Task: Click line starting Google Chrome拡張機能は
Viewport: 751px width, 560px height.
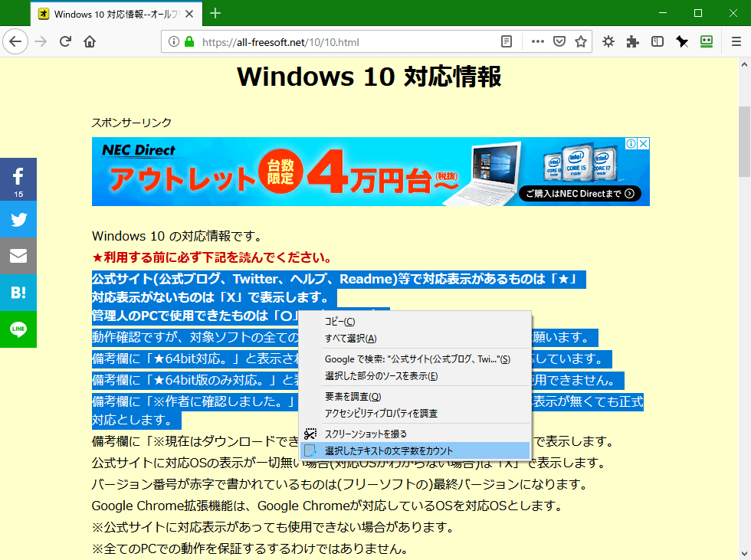Action: point(327,506)
